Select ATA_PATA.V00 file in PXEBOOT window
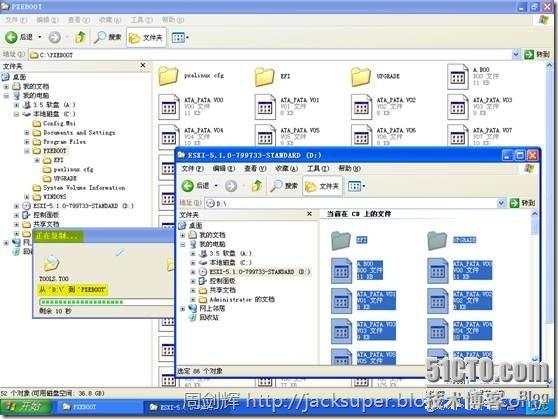 tap(191, 106)
